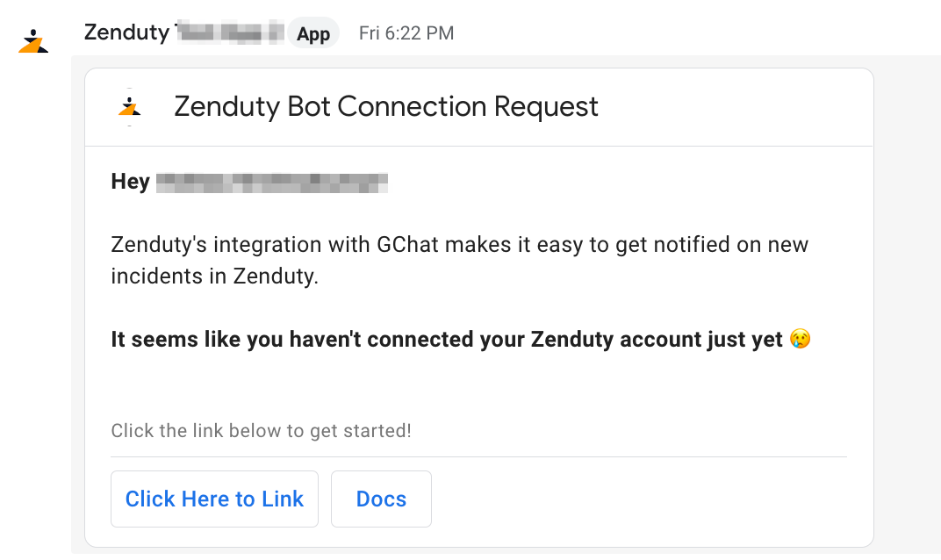
Task: Open the Click Here to Link button
Action: click(214, 499)
